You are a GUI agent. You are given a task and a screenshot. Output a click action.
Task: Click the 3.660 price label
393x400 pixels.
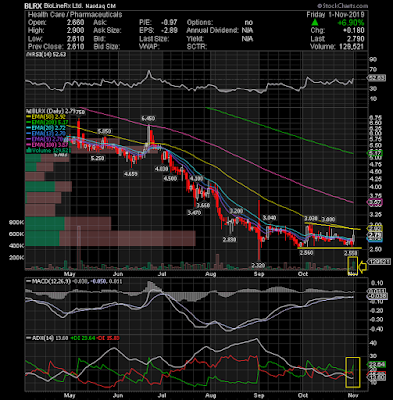203,205
